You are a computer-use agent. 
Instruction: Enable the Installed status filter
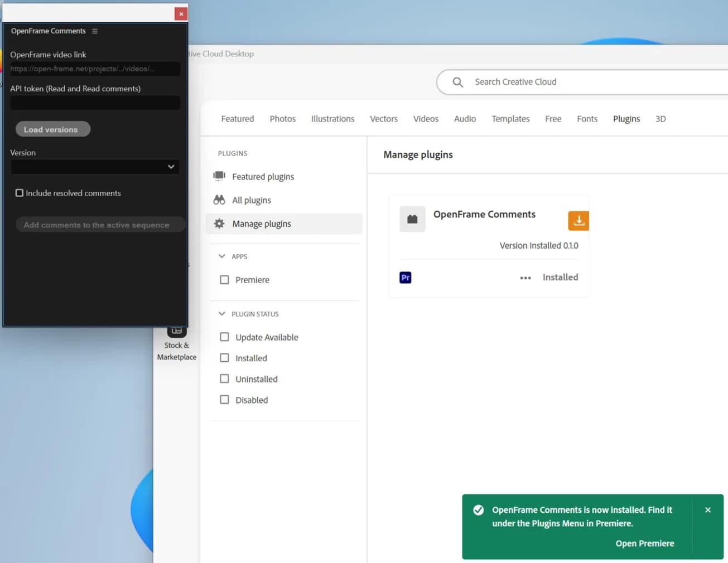[x=224, y=358]
